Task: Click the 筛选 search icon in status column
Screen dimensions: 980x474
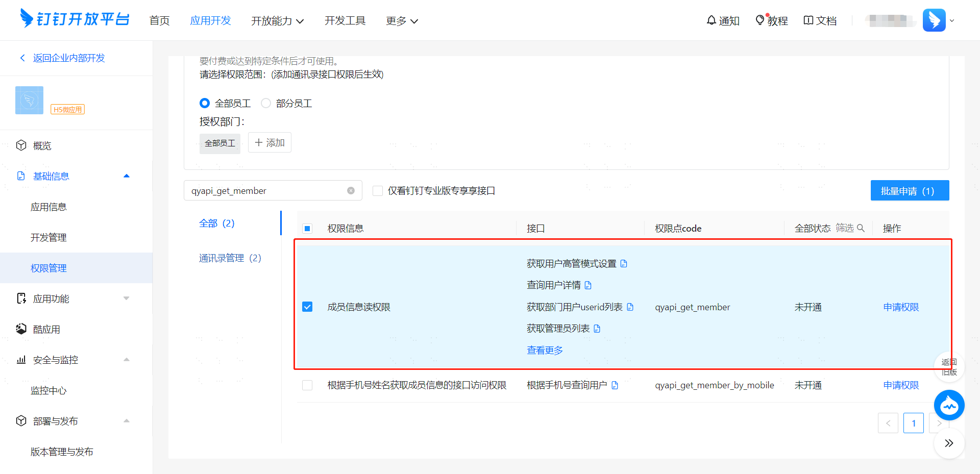Action: click(x=861, y=228)
